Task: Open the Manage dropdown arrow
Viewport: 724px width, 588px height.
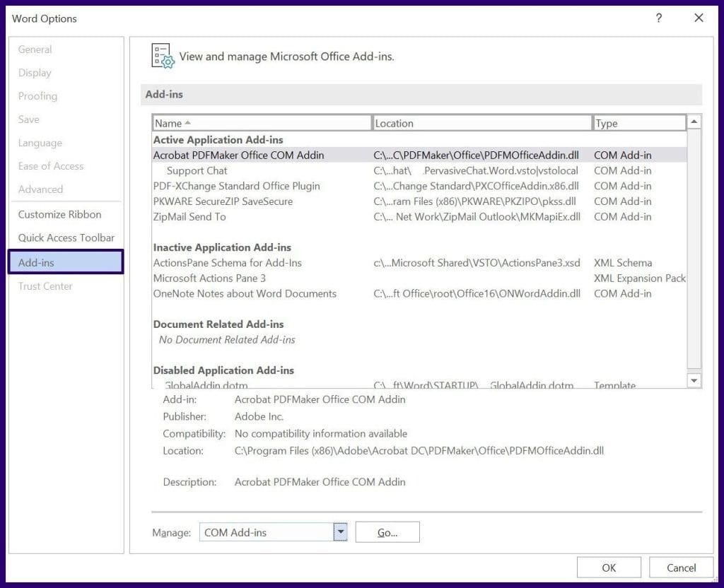Action: 340,531
